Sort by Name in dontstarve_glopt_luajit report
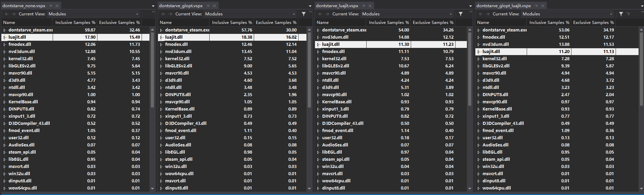Screen dimensions: 644x195 pyautogui.click(x=501, y=23)
